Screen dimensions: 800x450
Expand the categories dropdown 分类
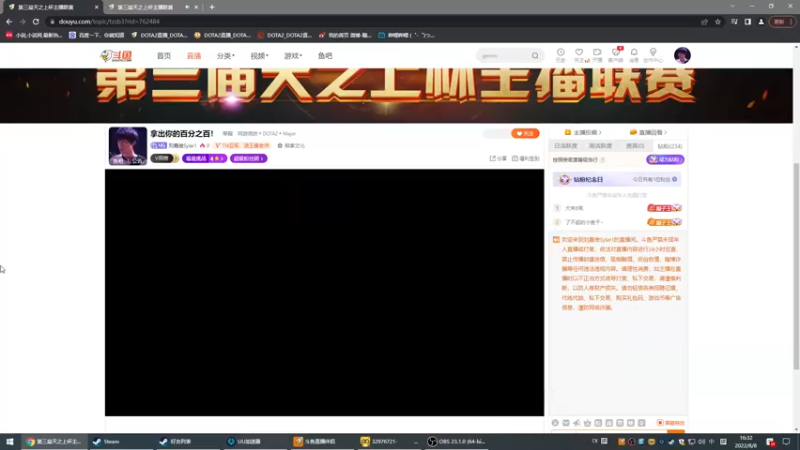pos(226,56)
